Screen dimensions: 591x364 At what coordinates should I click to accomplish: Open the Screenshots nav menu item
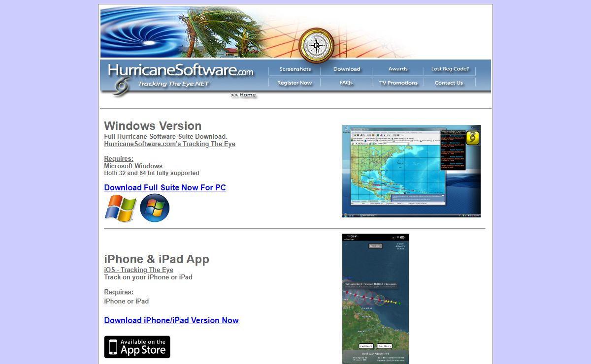(x=295, y=69)
